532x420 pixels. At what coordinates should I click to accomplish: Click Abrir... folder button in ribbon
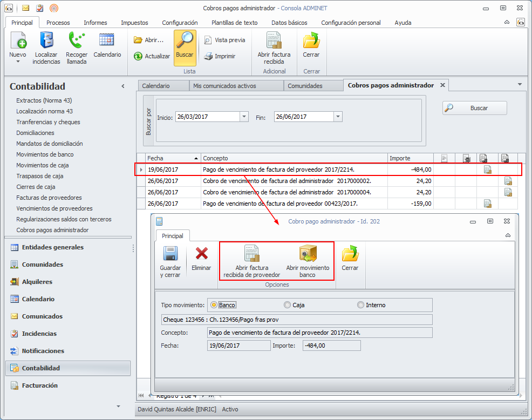pyautogui.click(x=148, y=40)
